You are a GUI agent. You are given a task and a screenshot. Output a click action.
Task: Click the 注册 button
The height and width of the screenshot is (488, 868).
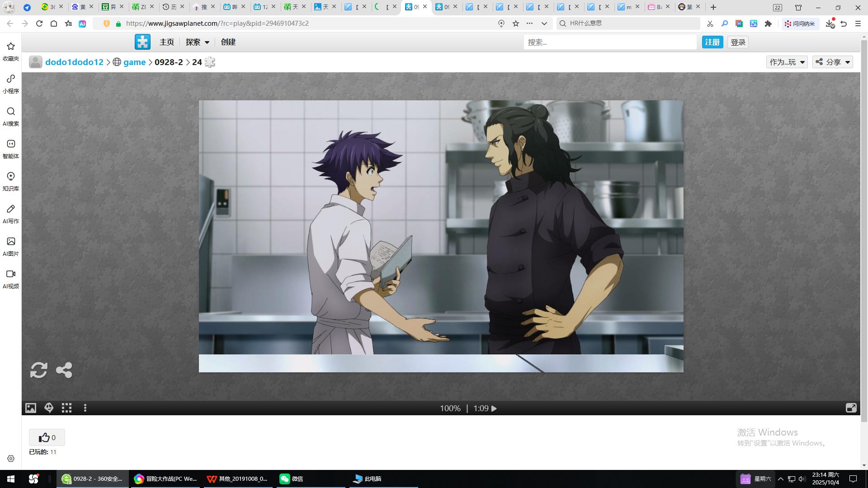712,42
